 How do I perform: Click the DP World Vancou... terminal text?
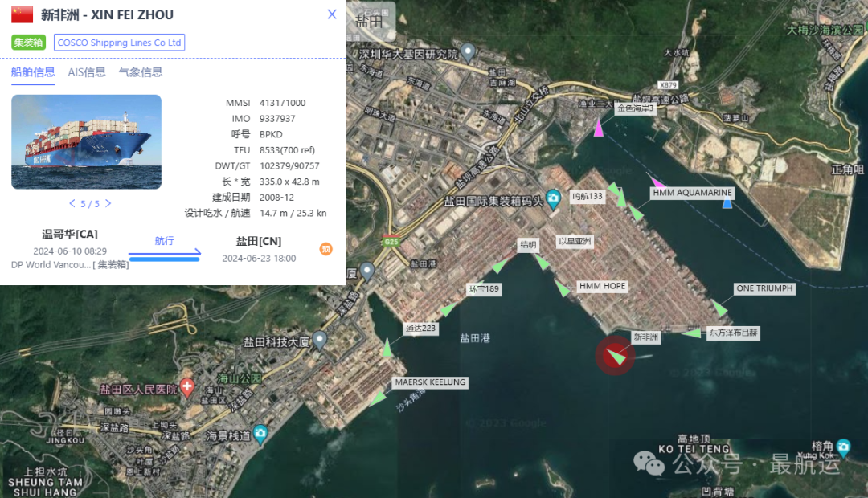[x=51, y=265]
